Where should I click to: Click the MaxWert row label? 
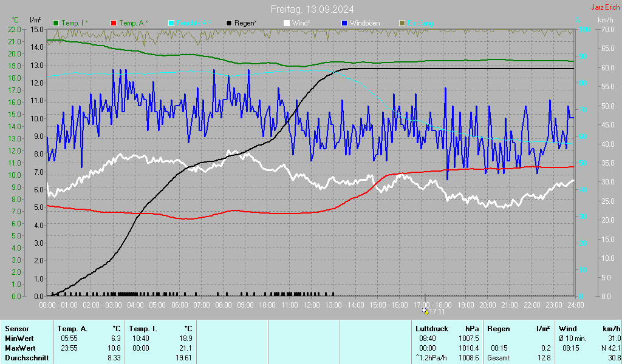click(x=19, y=348)
